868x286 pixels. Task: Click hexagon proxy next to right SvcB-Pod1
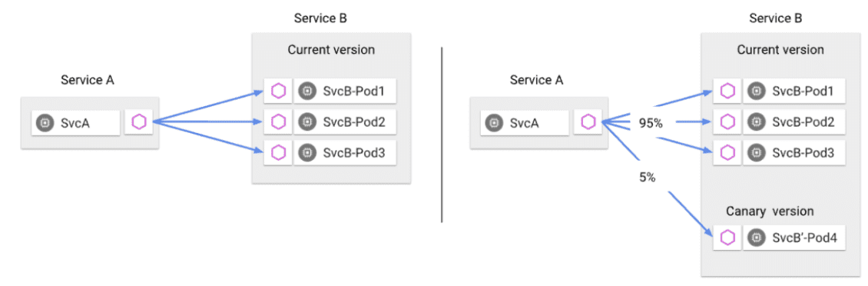[x=727, y=91]
